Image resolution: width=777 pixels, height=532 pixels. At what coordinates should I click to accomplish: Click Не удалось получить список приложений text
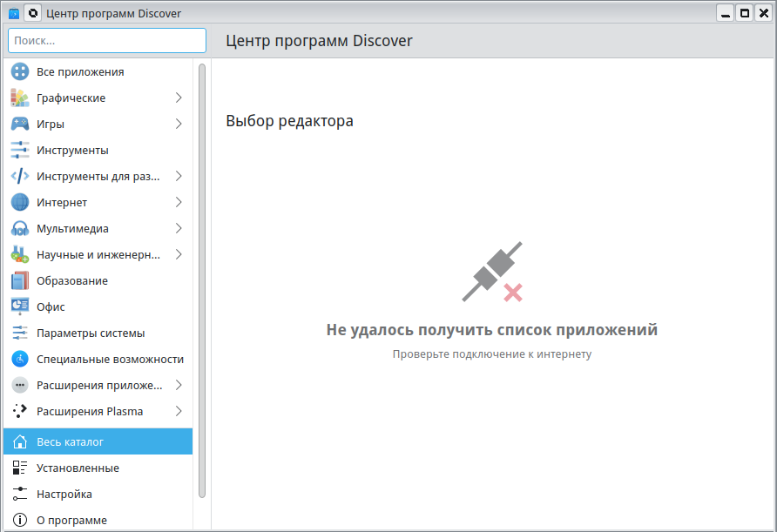pos(492,330)
